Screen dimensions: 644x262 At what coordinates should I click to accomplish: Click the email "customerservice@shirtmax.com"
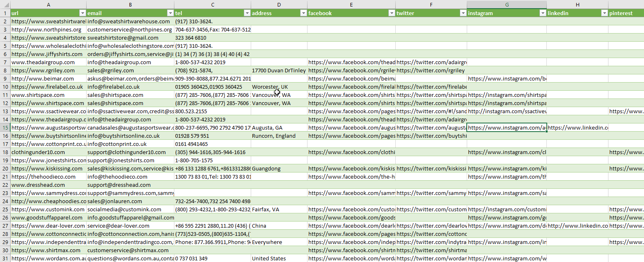tap(130, 250)
